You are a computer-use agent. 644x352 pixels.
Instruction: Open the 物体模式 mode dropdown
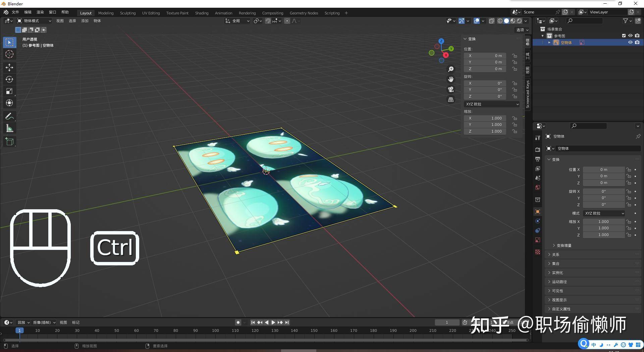click(x=34, y=21)
